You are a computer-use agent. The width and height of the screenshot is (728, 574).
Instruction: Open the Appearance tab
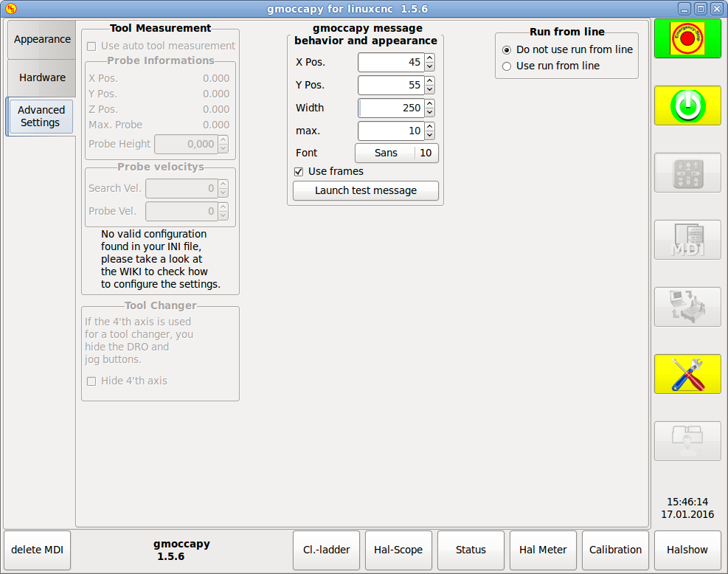click(x=42, y=40)
